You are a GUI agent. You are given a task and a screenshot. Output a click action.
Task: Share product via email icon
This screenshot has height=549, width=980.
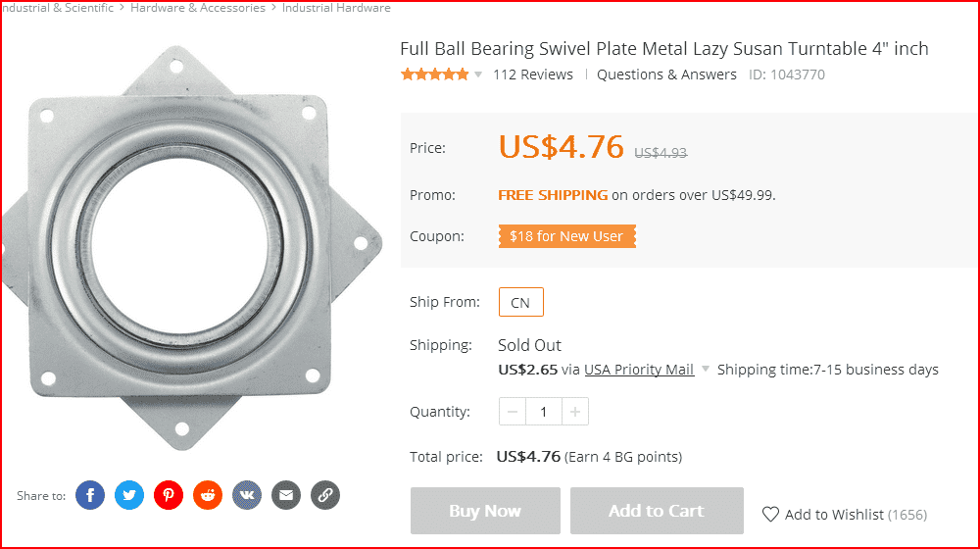[x=286, y=495]
